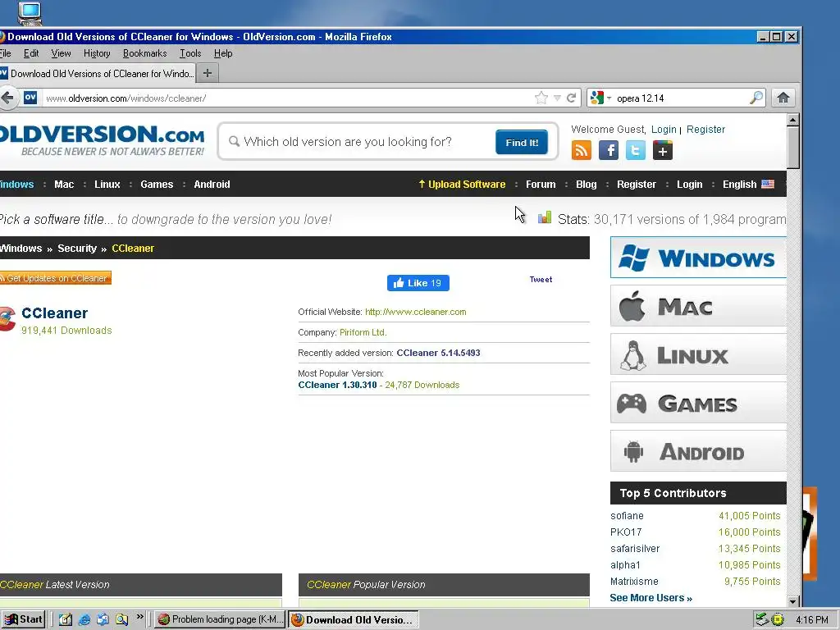The height and width of the screenshot is (630, 840).
Task: Click Get Updates on CCleaner button
Action: pos(55,278)
